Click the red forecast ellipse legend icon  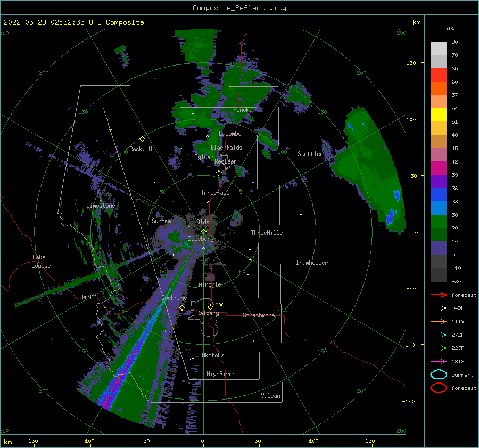click(x=439, y=388)
